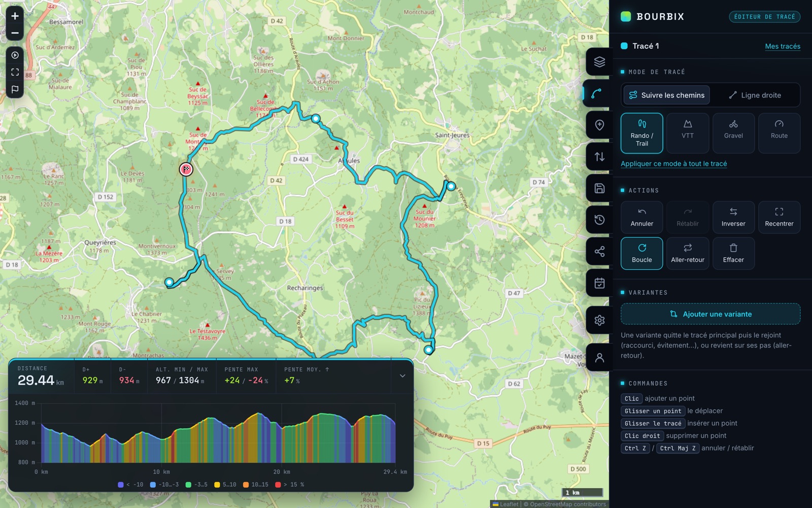Select the Gravel activity

point(733,133)
